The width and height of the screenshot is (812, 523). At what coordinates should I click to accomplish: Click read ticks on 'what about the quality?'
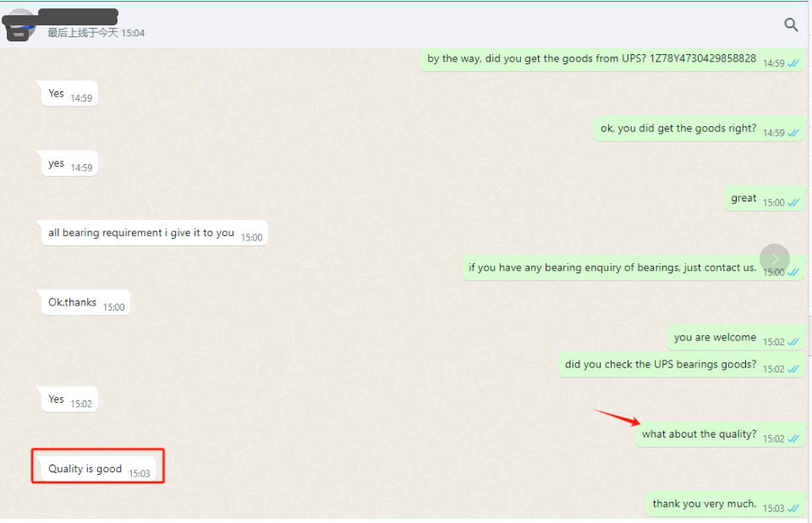(793, 439)
